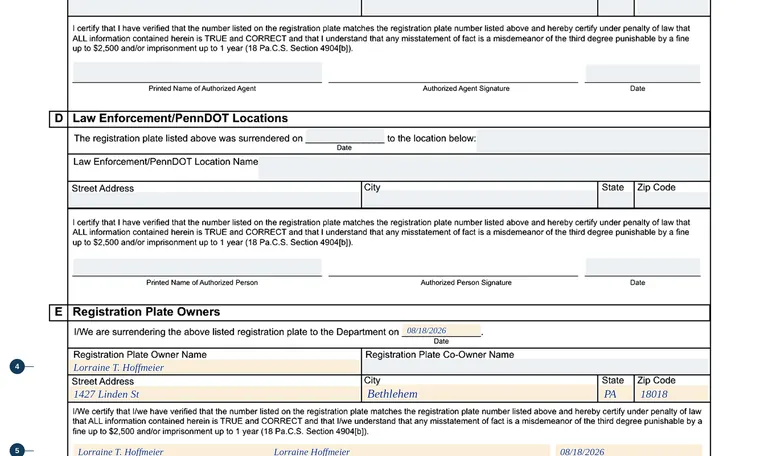
Task: Select the empty City field in section D
Action: (x=479, y=200)
